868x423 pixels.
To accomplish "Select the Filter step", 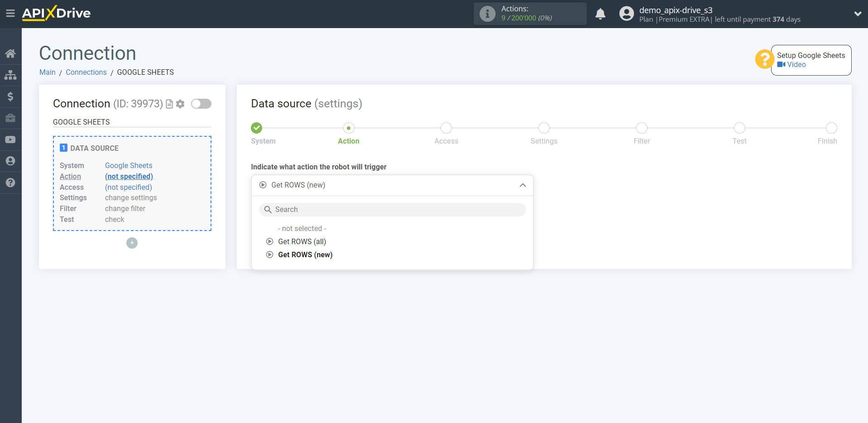I will click(x=642, y=128).
